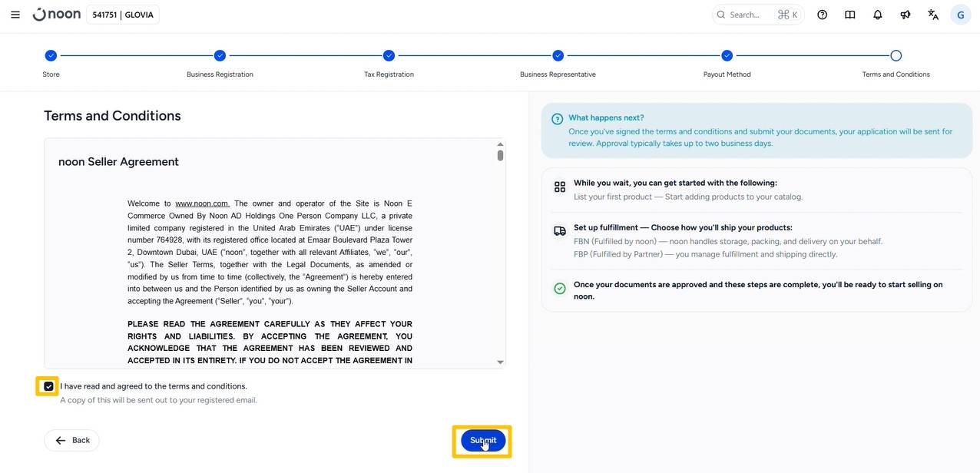Go Back to previous step

[x=72, y=440]
